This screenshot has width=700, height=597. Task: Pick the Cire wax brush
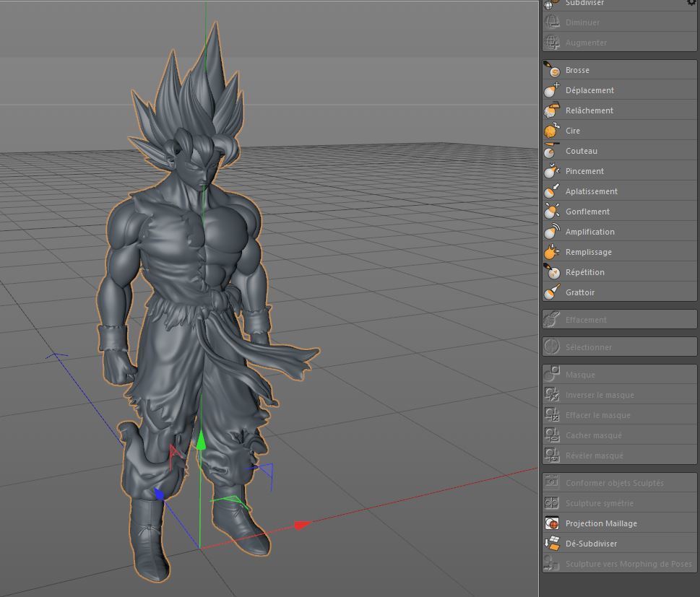(x=619, y=131)
